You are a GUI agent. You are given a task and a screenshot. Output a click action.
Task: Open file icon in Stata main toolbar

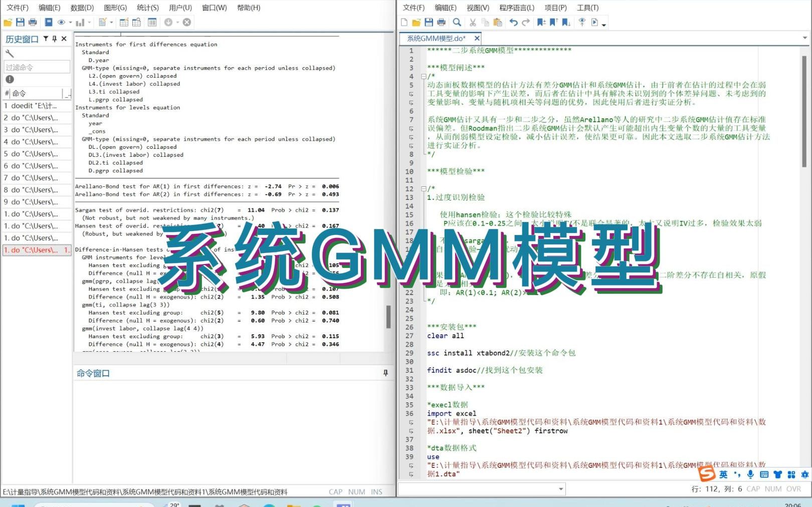pos(8,22)
